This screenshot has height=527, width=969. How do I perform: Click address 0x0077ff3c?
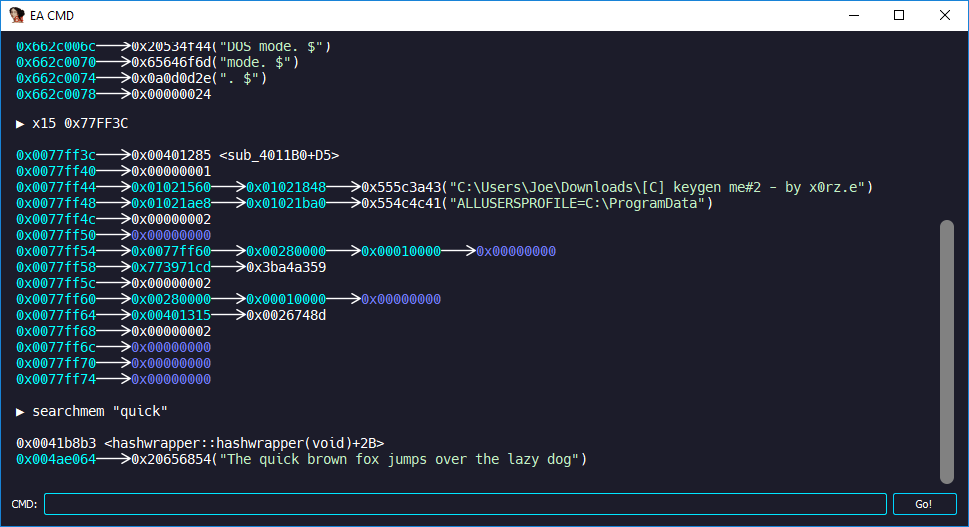56,155
